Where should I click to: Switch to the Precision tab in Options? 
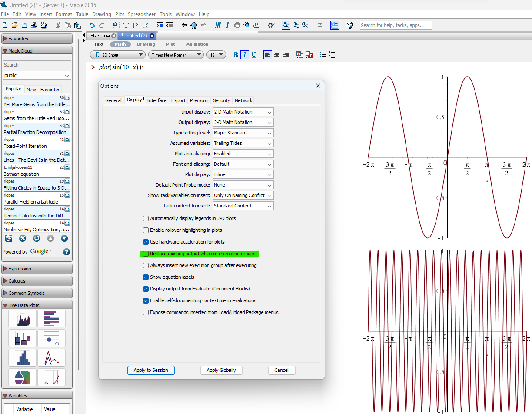click(x=199, y=100)
